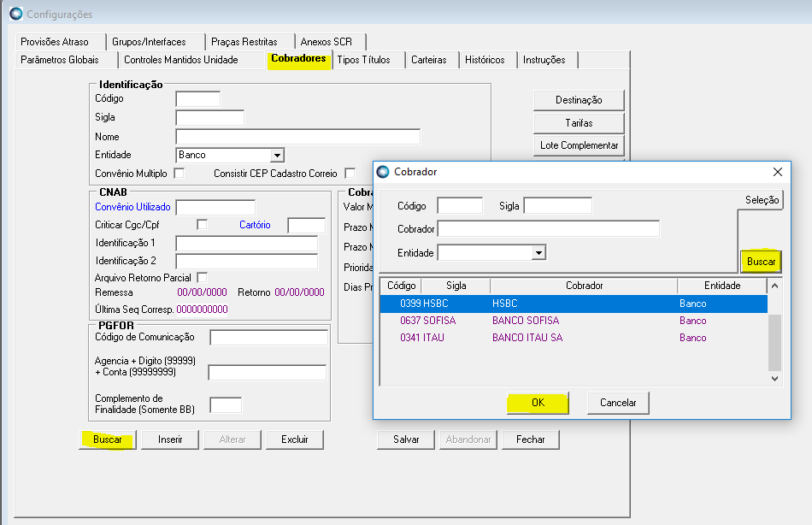
Task: Click the Sigla column header
Action: [x=456, y=286]
